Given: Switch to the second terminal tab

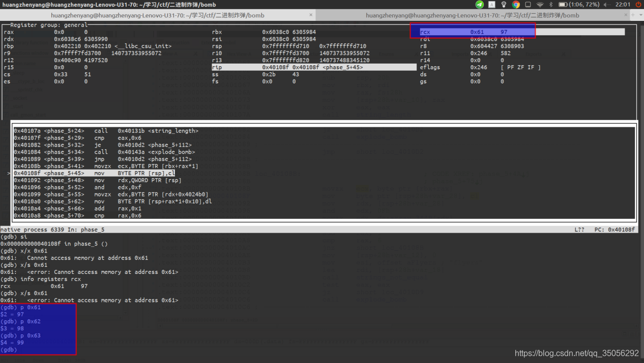Looking at the screenshot, I should [x=473, y=15].
